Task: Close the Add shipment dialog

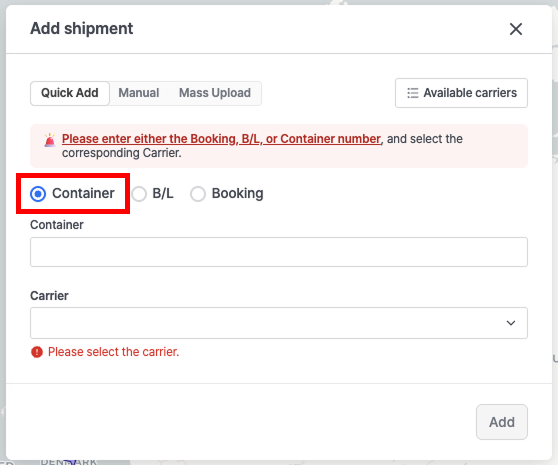Action: tap(516, 29)
